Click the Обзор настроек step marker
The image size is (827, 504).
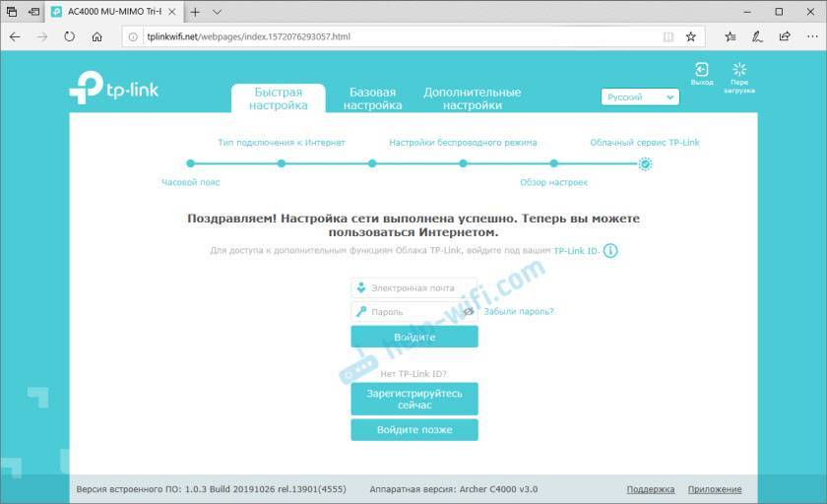tap(553, 163)
